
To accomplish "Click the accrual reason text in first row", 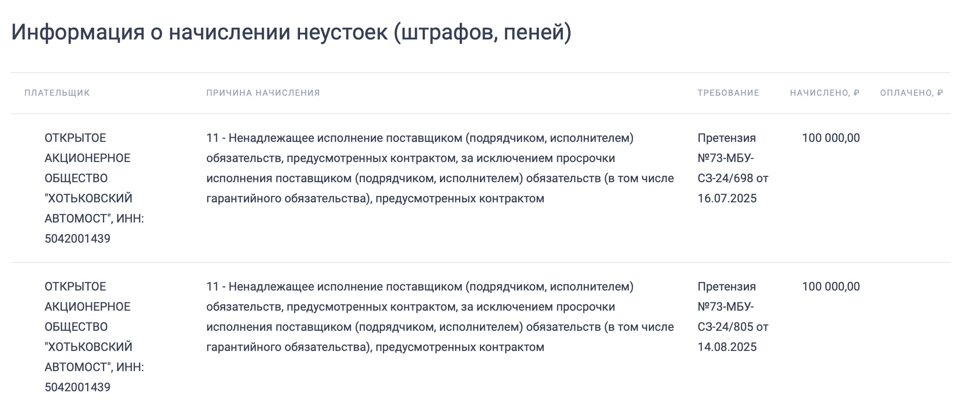I will click(x=440, y=168).
